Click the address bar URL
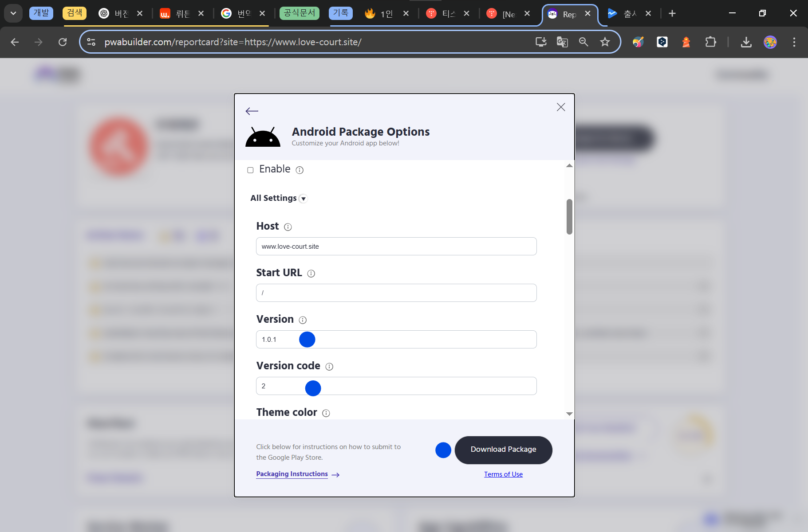The height and width of the screenshot is (532, 808). [233, 42]
